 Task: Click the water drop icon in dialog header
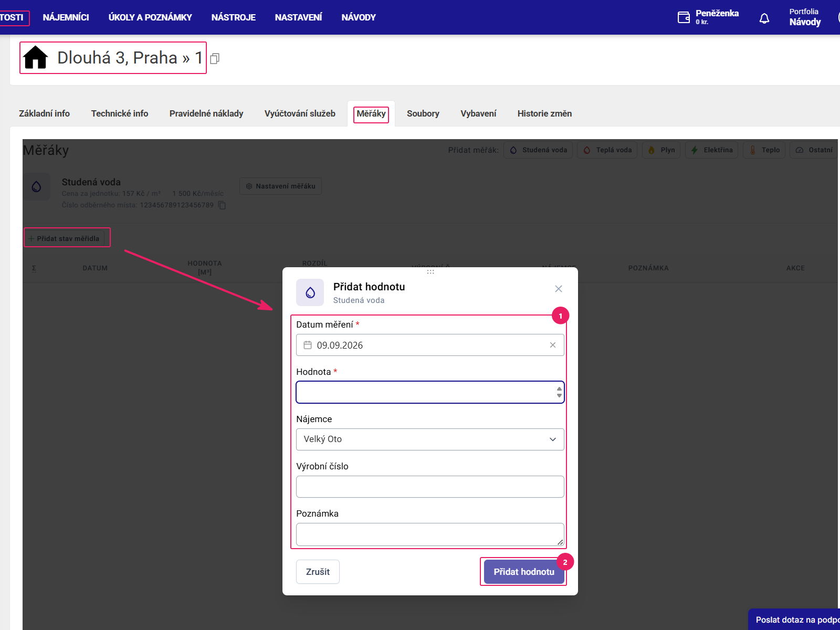click(x=310, y=292)
